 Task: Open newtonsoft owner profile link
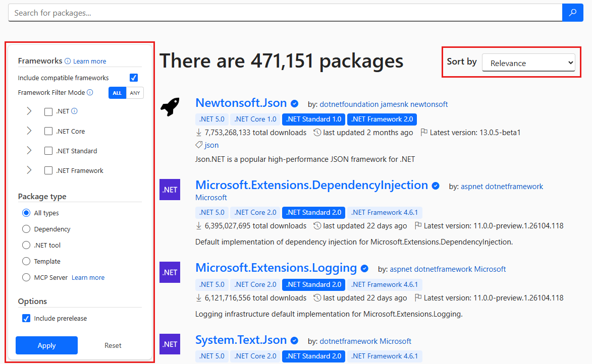429,104
